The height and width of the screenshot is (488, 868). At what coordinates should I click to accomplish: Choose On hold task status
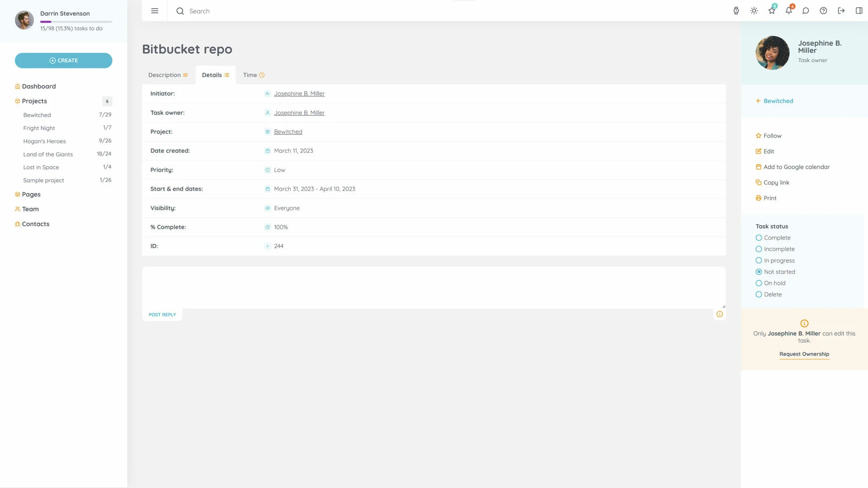[759, 283]
